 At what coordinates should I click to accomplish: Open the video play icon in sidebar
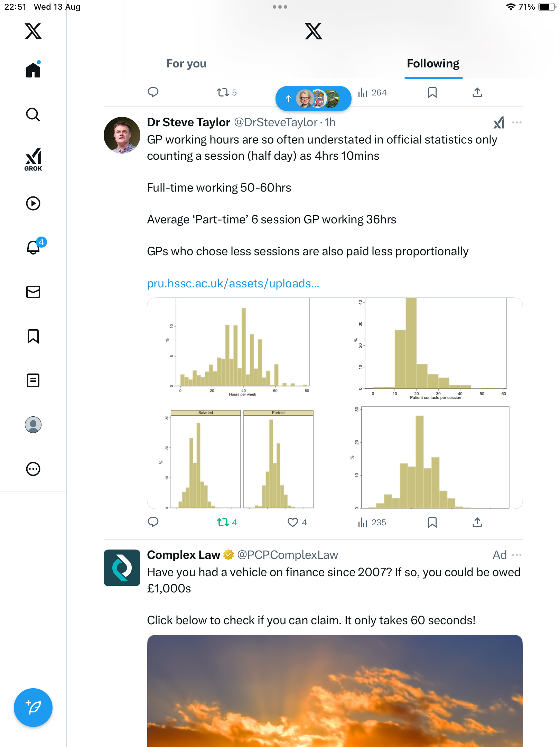33,203
